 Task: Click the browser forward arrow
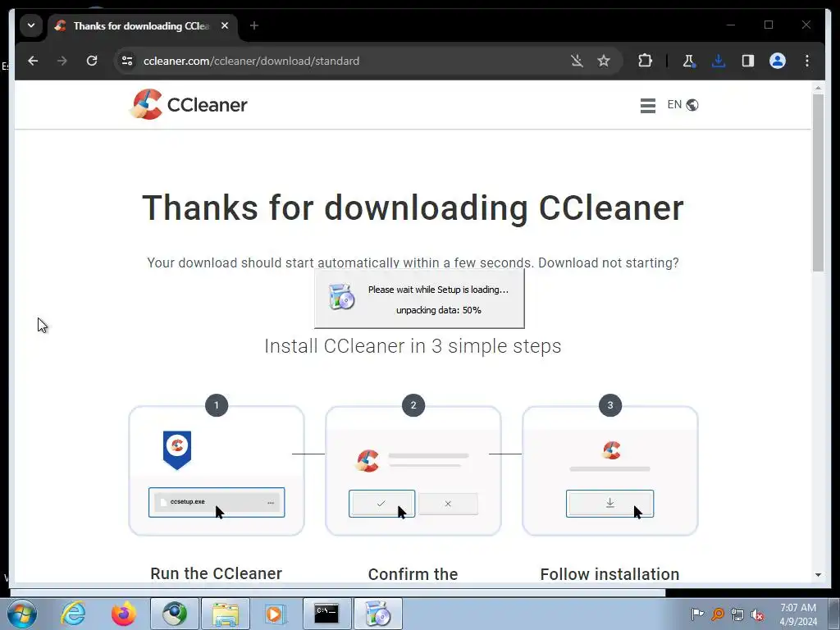click(62, 61)
